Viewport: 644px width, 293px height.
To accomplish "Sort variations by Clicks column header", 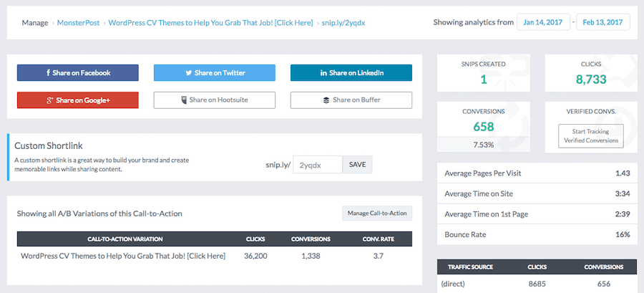I will (x=255, y=239).
